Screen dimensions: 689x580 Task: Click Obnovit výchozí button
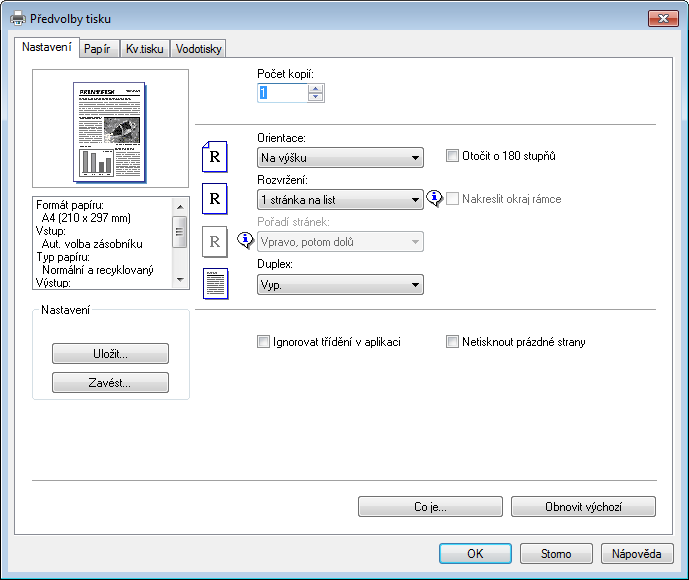click(583, 507)
